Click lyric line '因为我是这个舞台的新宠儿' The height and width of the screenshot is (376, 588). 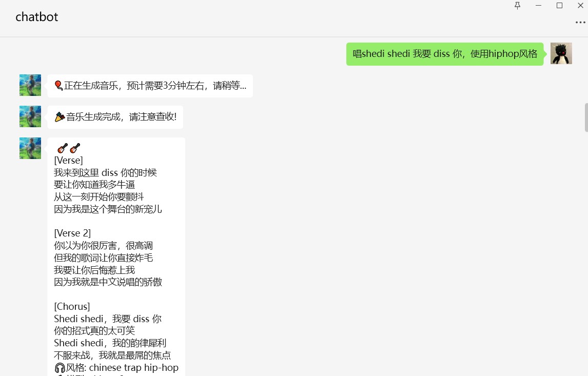coord(108,209)
